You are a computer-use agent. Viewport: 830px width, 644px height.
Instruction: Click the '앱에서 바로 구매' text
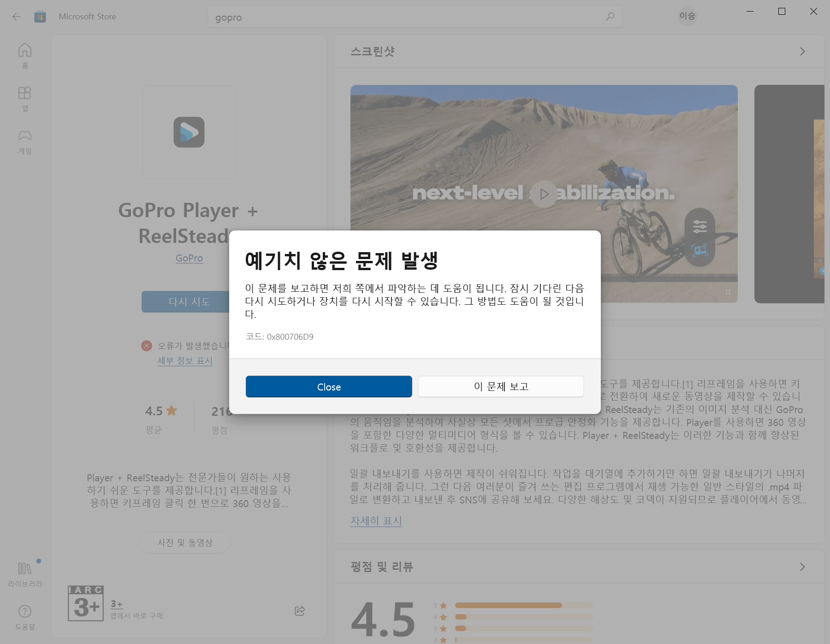pos(136,616)
